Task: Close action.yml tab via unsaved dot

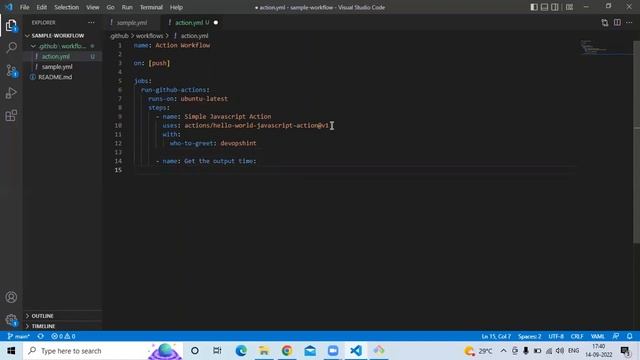Action: pyautogui.click(x=216, y=23)
